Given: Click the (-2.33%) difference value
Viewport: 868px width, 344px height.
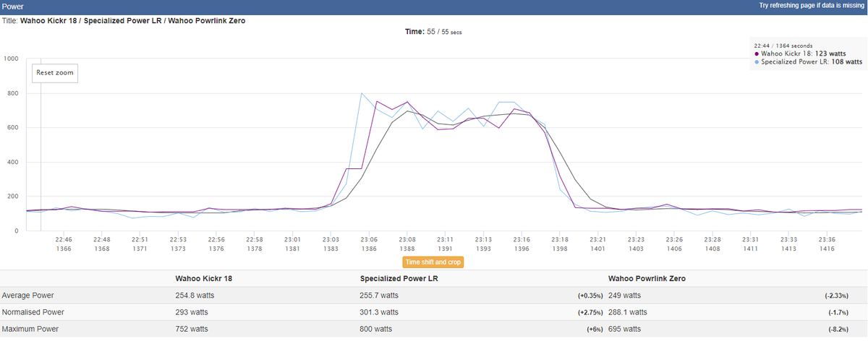Looking at the screenshot, I should (x=836, y=296).
